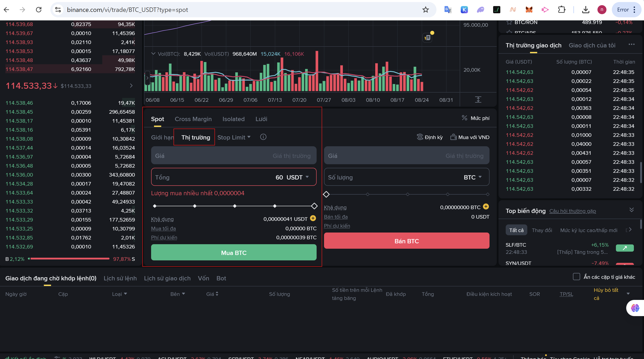Click the chart auto-scale icon below price axis
The image size is (644, 359).
pos(478,100)
